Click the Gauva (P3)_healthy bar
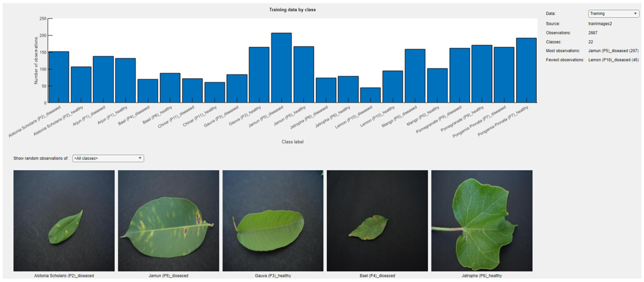 tap(259, 75)
